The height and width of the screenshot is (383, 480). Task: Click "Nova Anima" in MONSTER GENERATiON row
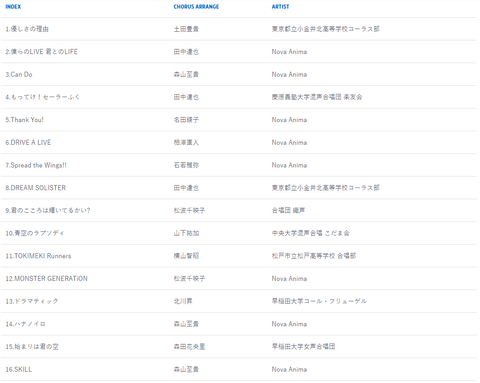289,278
